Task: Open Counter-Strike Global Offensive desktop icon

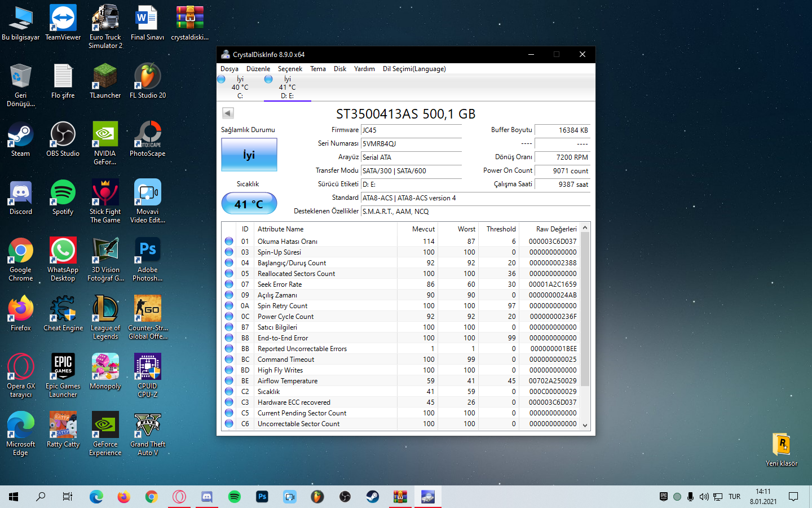Action: 148,318
